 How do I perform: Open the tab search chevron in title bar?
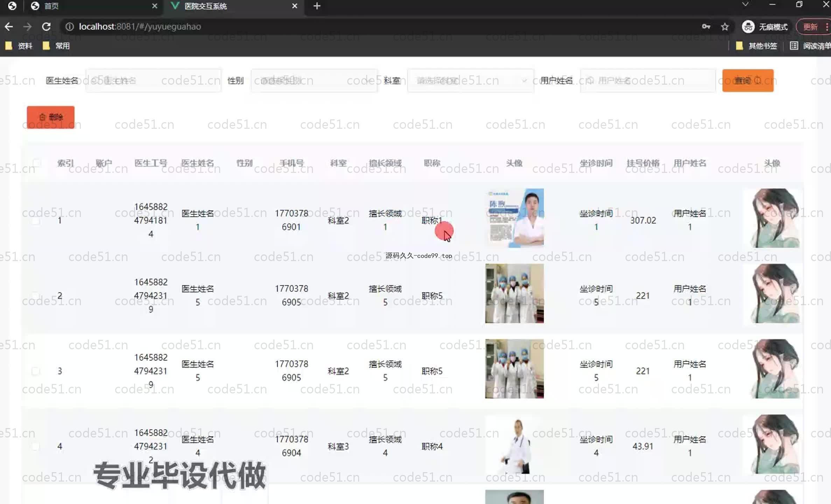[745, 4]
